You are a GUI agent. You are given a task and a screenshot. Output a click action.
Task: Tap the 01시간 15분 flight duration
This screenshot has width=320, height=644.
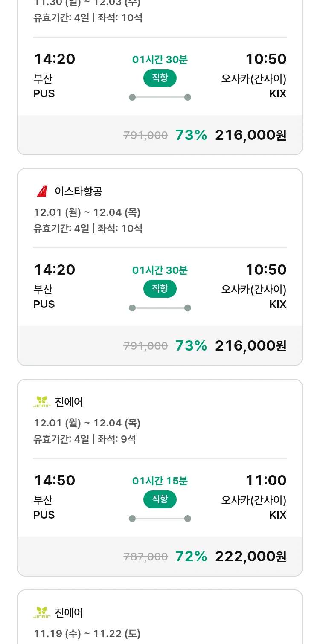coord(160,481)
